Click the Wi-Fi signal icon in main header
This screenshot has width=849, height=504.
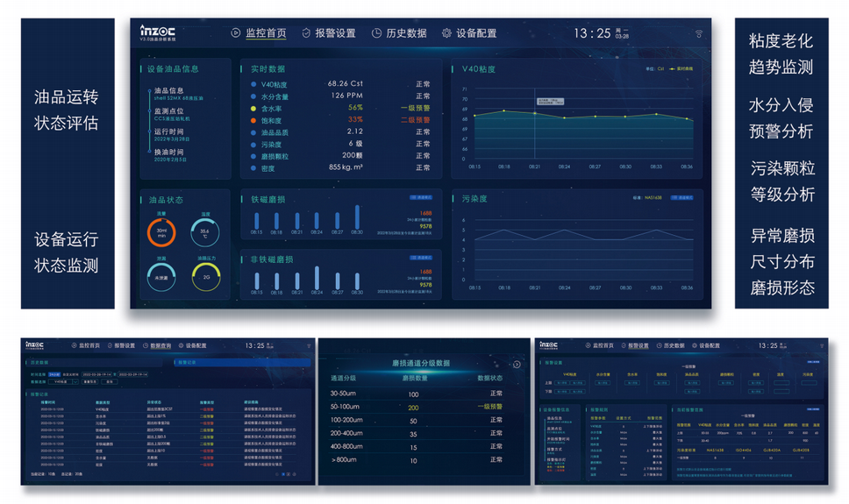pos(699,34)
